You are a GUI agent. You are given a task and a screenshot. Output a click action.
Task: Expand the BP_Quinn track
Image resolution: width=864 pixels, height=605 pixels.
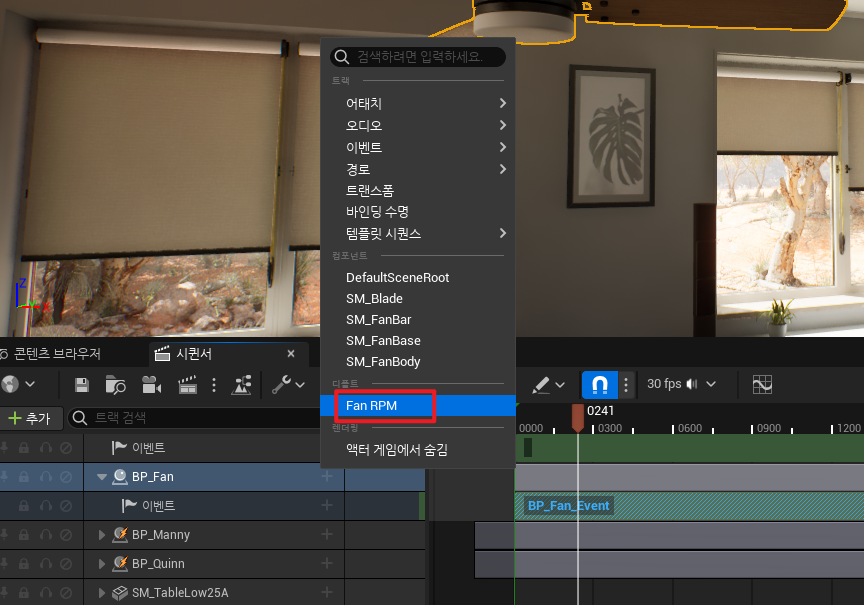tap(102, 564)
